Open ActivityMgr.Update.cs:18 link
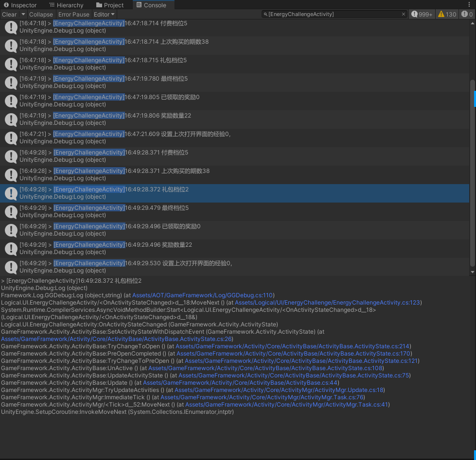 pyautogui.click(x=279, y=390)
